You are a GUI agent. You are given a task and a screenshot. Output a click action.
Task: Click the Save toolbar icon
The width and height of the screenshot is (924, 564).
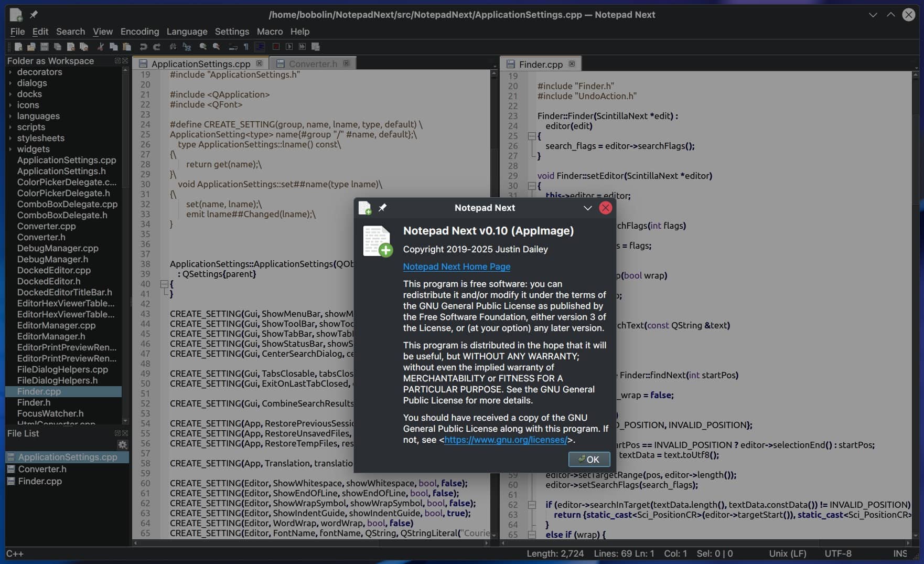tap(44, 47)
